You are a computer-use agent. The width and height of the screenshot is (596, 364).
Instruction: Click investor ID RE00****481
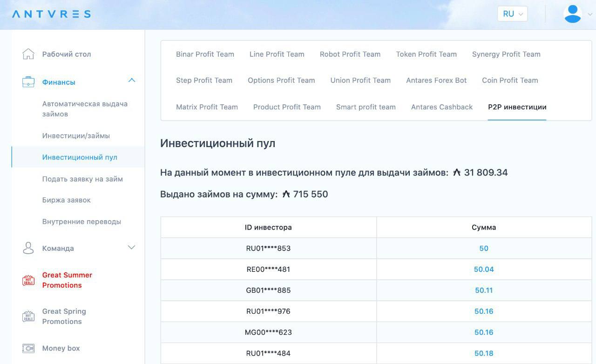268,270
